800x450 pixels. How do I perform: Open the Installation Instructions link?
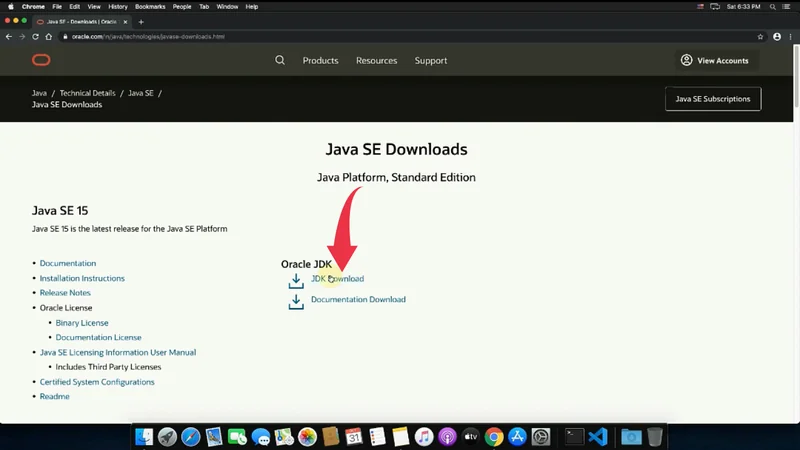coord(82,278)
